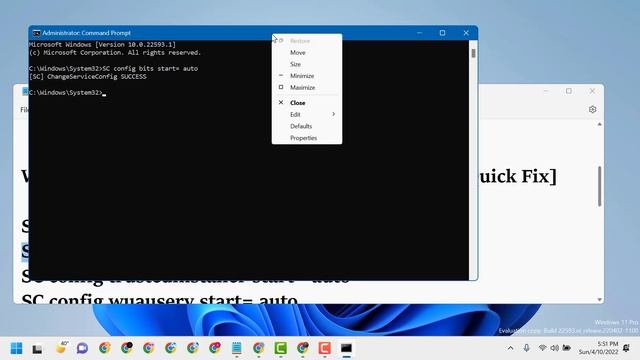This screenshot has height=360, width=640.
Task: Open the green Camtasia taskbar icon
Action: click(x=280, y=348)
